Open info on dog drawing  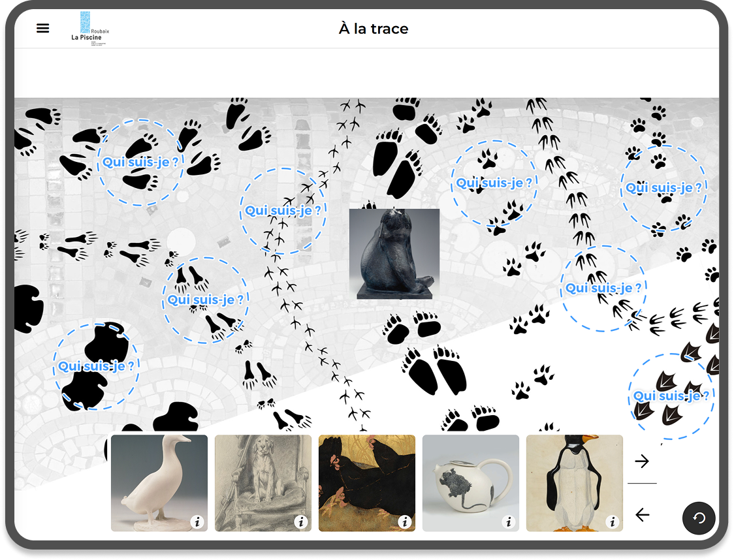pyautogui.click(x=301, y=521)
